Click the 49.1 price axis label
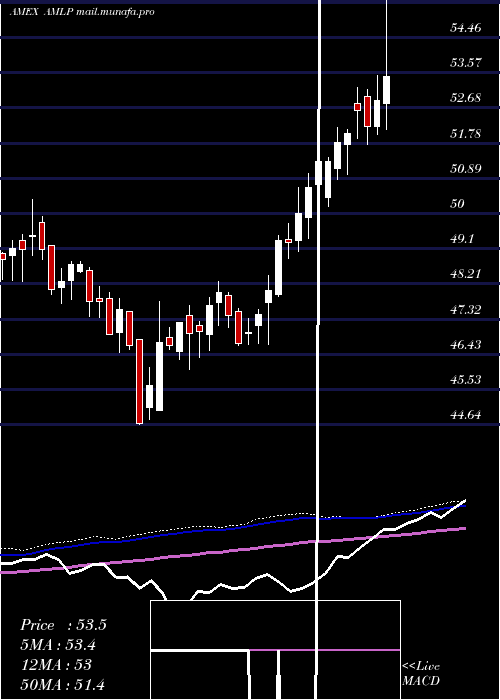500x700 pixels. (462, 239)
